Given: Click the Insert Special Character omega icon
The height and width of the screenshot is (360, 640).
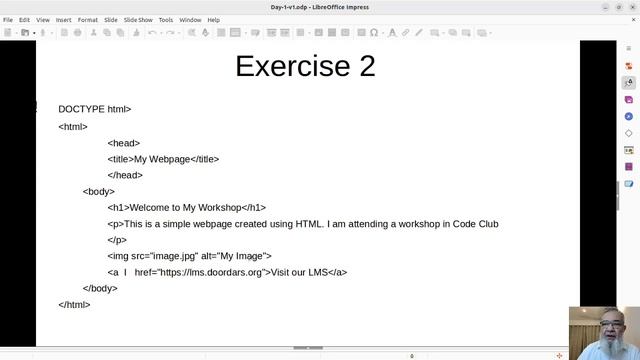Looking at the screenshot, I should [x=374, y=33].
